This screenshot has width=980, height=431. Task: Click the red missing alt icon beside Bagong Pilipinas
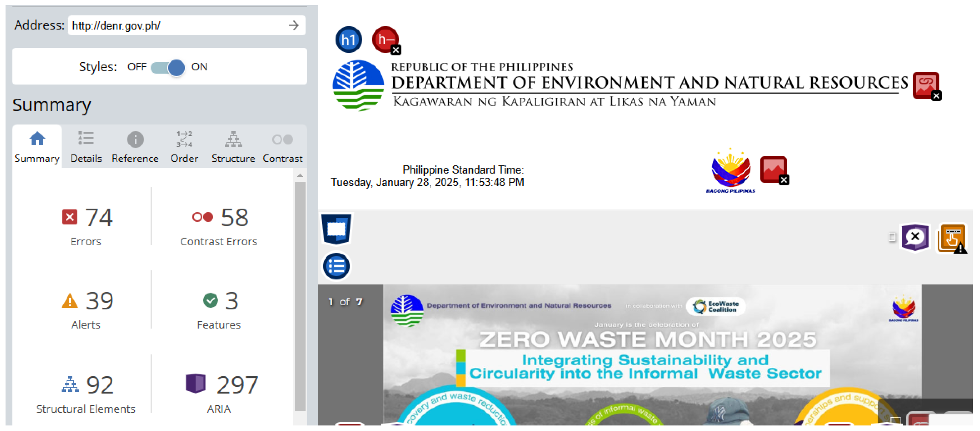pos(773,169)
